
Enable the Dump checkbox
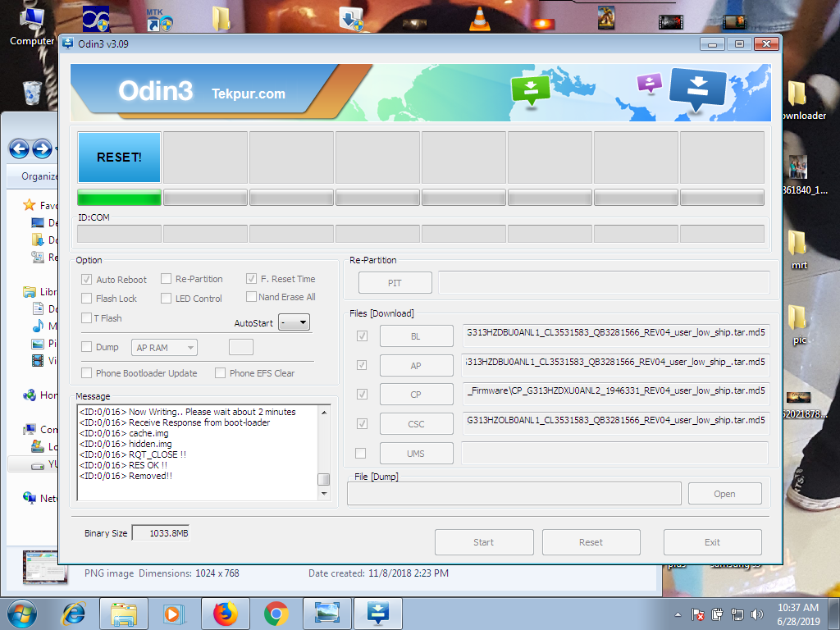click(x=86, y=347)
